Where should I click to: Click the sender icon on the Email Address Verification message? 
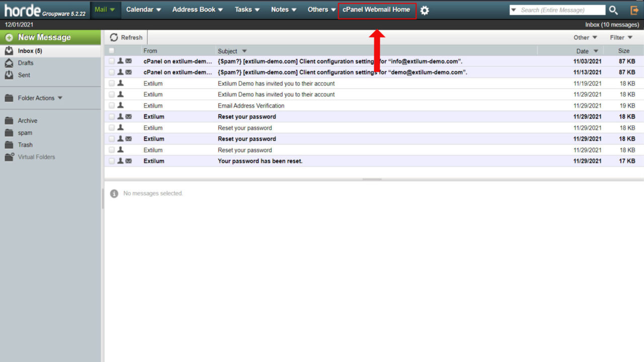(x=121, y=106)
